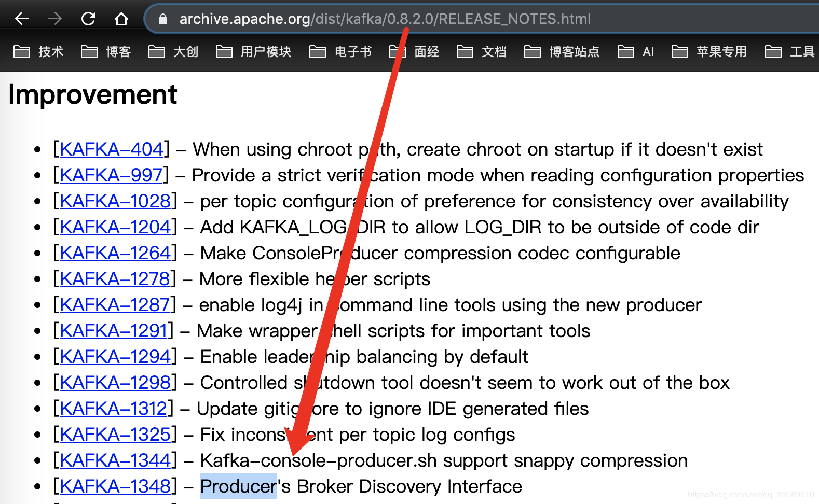Open the 面经 bookmark folder
819x504 pixels.
(x=414, y=52)
